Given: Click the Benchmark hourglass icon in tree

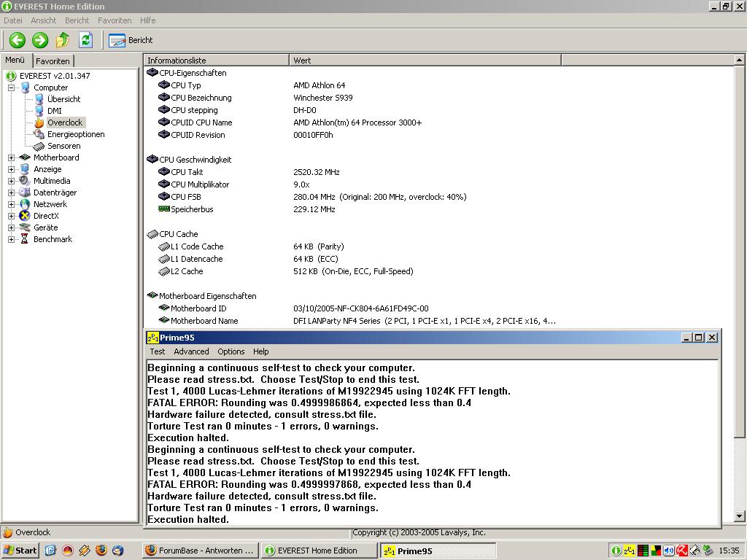Looking at the screenshot, I should [25, 239].
